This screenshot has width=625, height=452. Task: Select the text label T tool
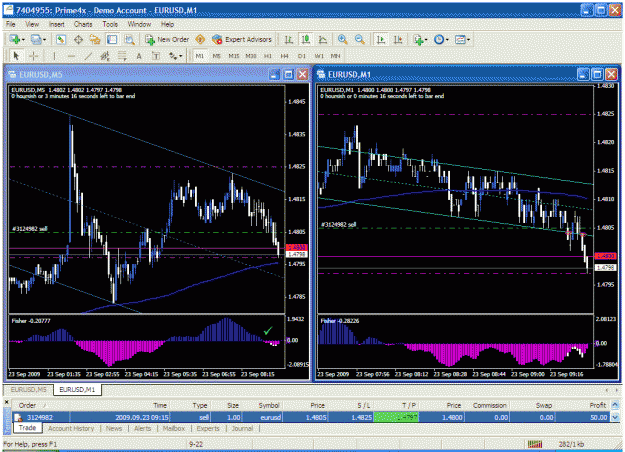[156, 56]
